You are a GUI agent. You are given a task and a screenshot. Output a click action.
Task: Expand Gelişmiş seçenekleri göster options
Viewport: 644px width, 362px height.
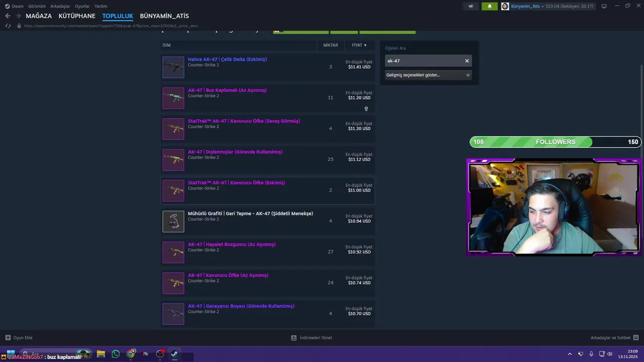coord(428,75)
